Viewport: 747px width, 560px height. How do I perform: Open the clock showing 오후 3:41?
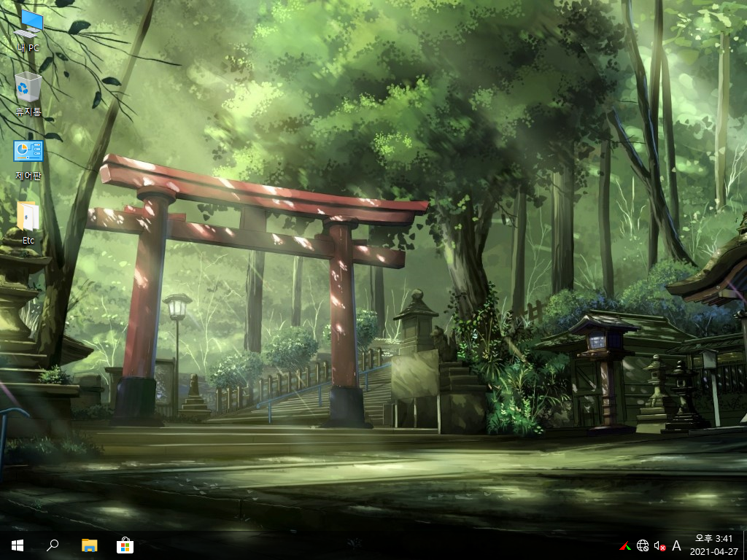[x=713, y=539]
